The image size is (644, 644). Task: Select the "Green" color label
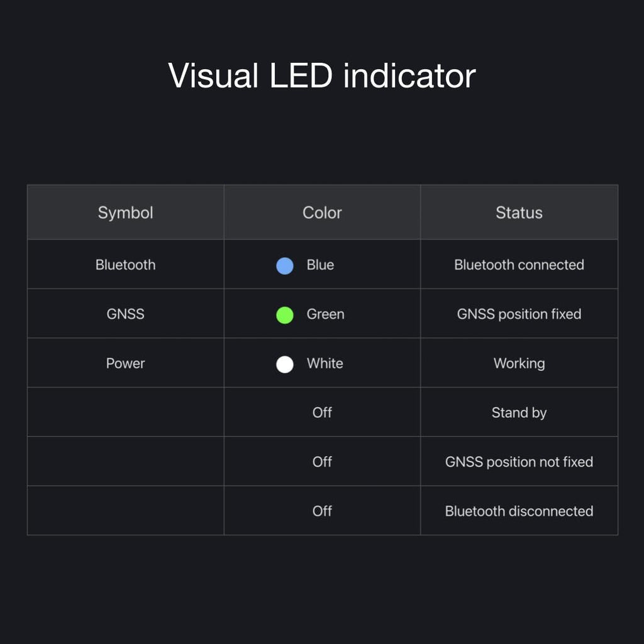pyautogui.click(x=325, y=314)
